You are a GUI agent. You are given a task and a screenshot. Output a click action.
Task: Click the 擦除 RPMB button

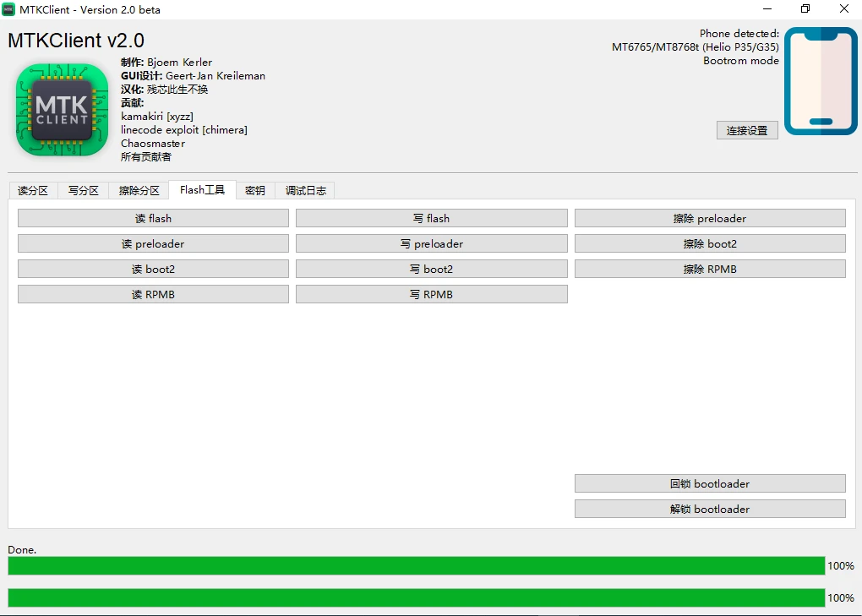(710, 269)
